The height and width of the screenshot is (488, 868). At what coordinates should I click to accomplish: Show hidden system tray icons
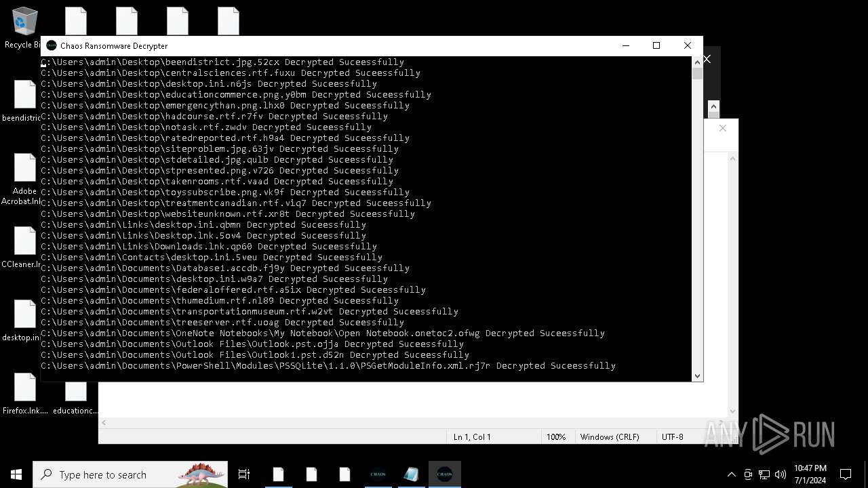pyautogui.click(x=731, y=474)
